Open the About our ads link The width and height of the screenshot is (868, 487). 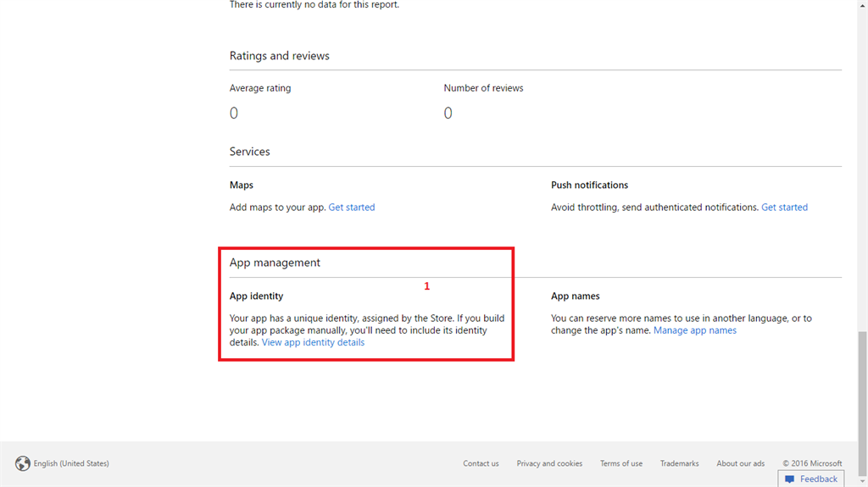click(x=740, y=463)
